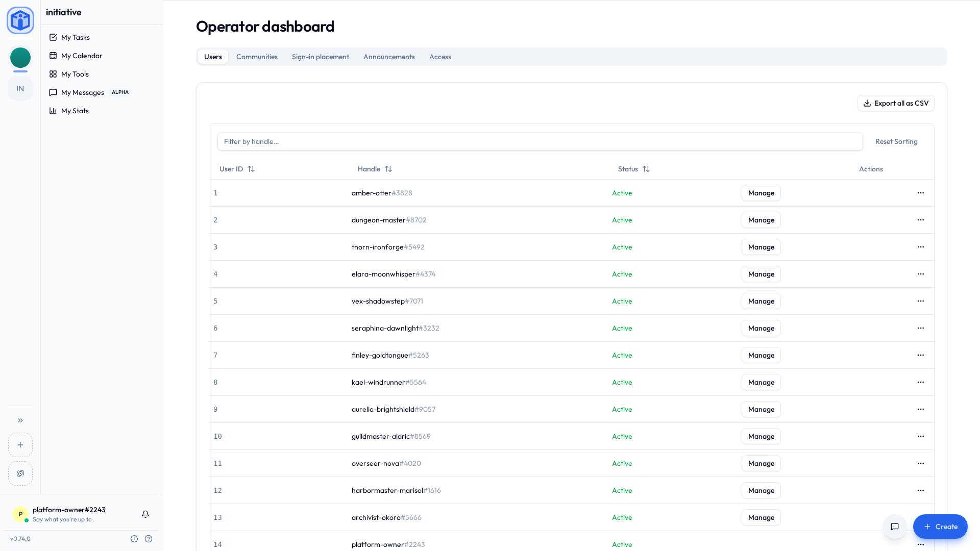The image size is (980, 551).
Task: Click the plus icon in left rail
Action: tap(20, 445)
